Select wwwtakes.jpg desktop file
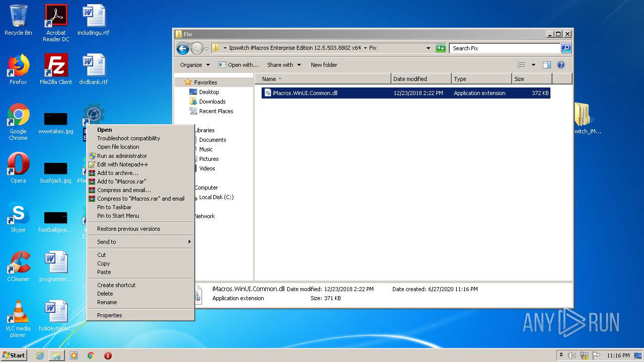The image size is (644, 362). (x=56, y=123)
